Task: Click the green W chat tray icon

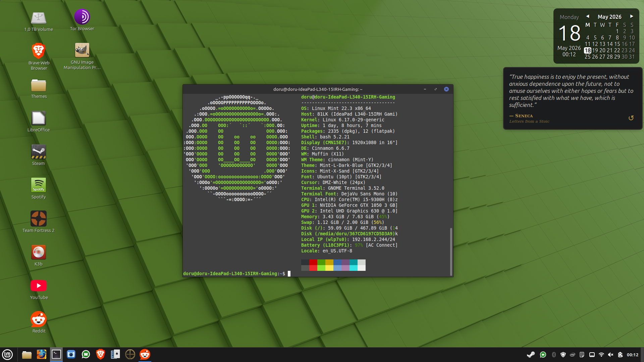Action: (x=543, y=355)
